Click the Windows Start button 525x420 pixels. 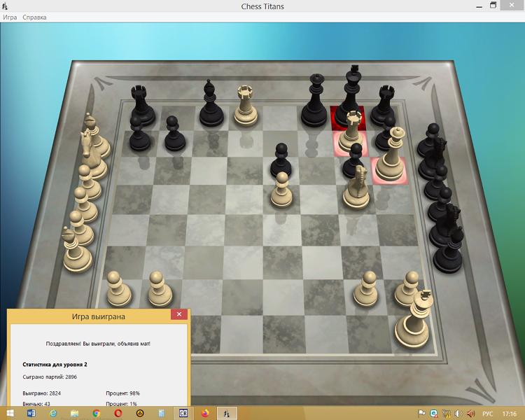point(10,413)
